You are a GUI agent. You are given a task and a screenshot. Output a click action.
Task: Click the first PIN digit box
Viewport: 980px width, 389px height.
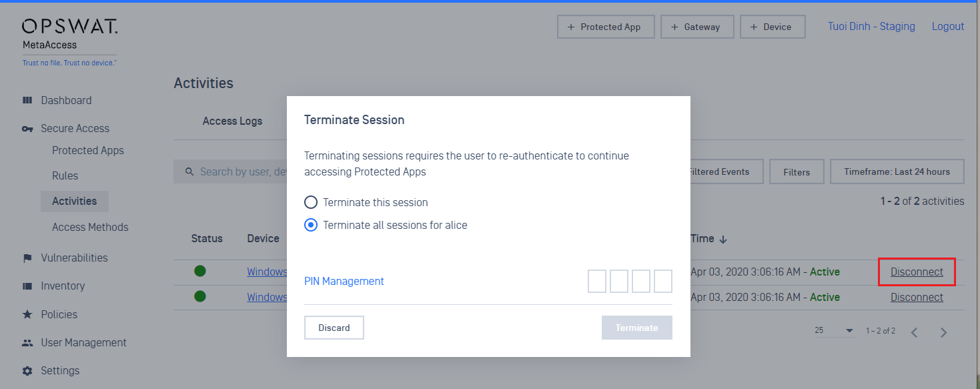coord(597,281)
